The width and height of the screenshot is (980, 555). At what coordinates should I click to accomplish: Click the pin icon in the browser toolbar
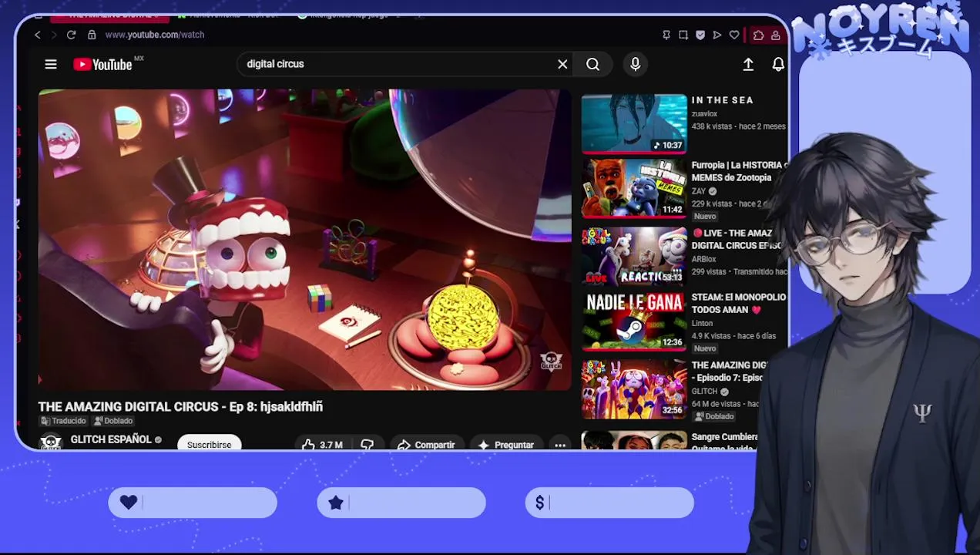pyautogui.click(x=666, y=35)
